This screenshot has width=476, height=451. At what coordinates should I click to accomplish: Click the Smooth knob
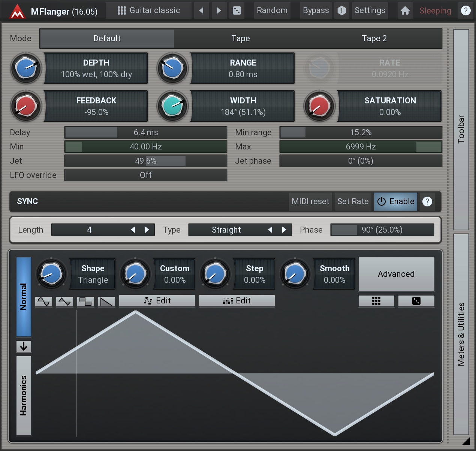click(x=295, y=274)
